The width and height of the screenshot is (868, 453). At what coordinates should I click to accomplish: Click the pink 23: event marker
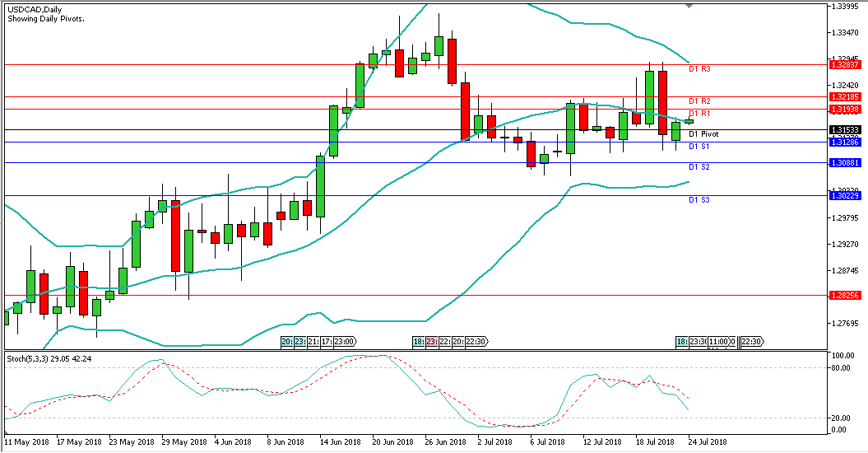tap(432, 341)
